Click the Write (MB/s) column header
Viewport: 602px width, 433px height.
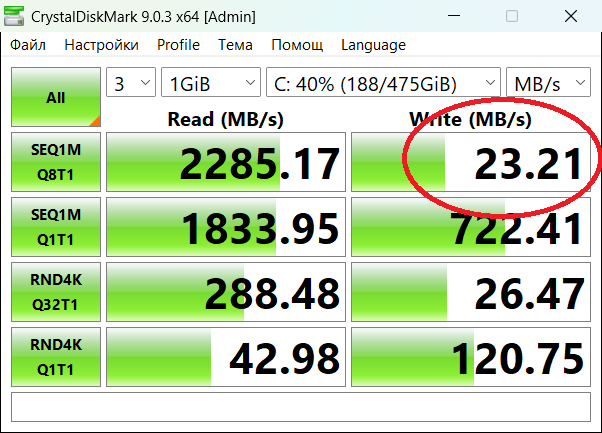pyautogui.click(x=471, y=119)
